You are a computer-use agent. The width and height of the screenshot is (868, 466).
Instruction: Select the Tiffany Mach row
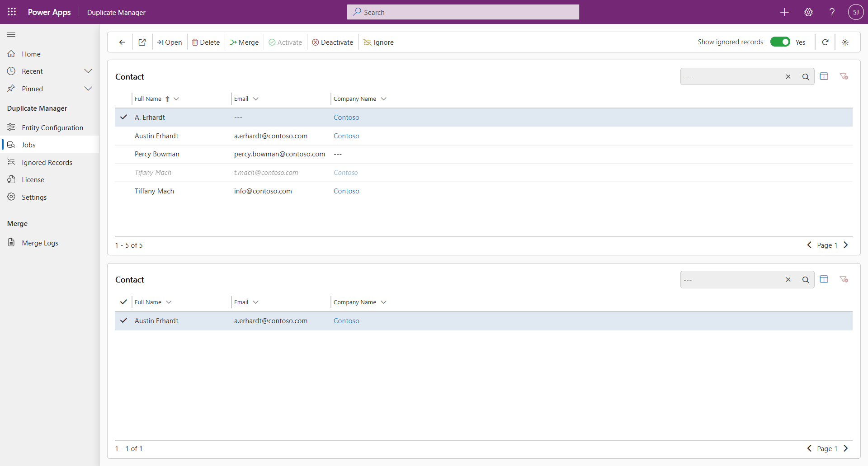(x=484, y=191)
